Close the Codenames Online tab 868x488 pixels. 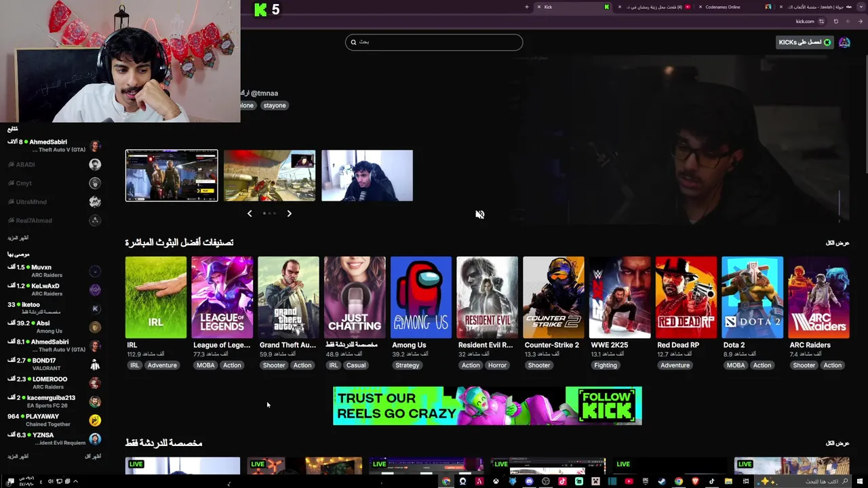(701, 7)
